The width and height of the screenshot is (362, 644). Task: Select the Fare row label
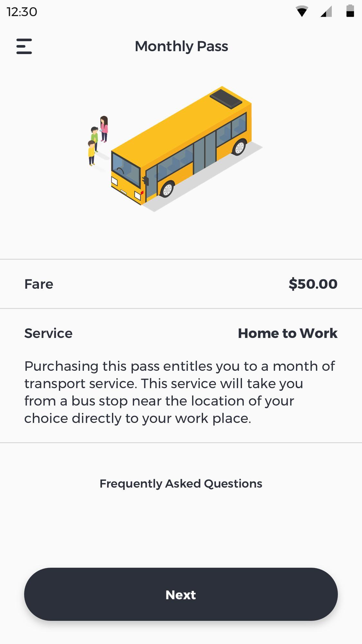[39, 284]
